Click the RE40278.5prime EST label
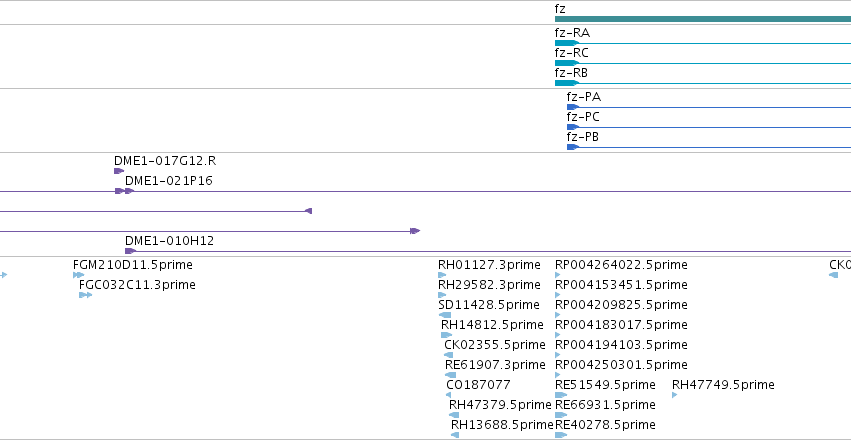Screen dimensions: 851x440 coord(605,424)
